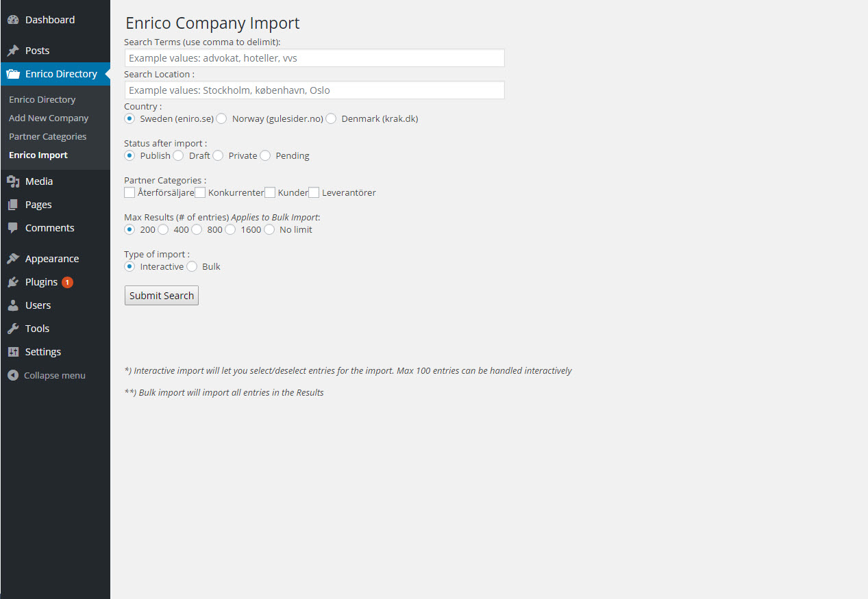
Task: Select Pending status radio button
Action: point(265,155)
